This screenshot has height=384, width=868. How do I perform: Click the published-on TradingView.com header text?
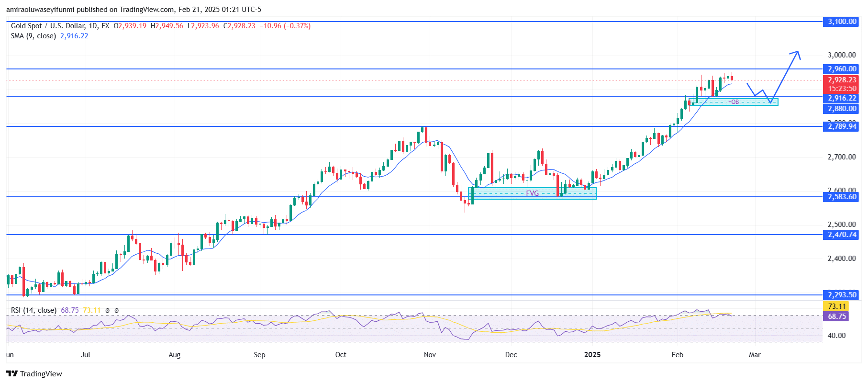134,9
